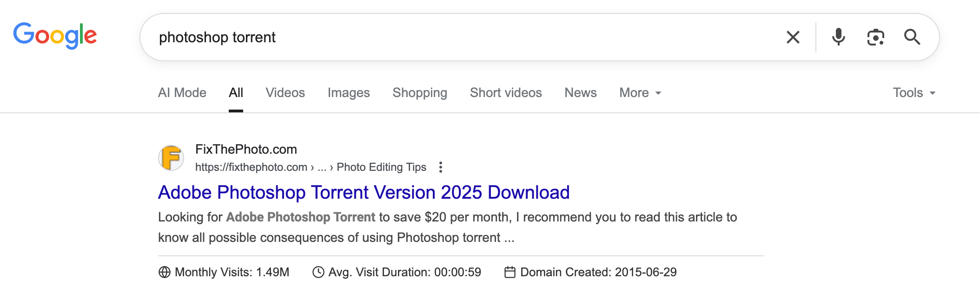The height and width of the screenshot is (299, 980).
Task: Click the Domain Created: 2015-06-29 text
Action: point(598,272)
